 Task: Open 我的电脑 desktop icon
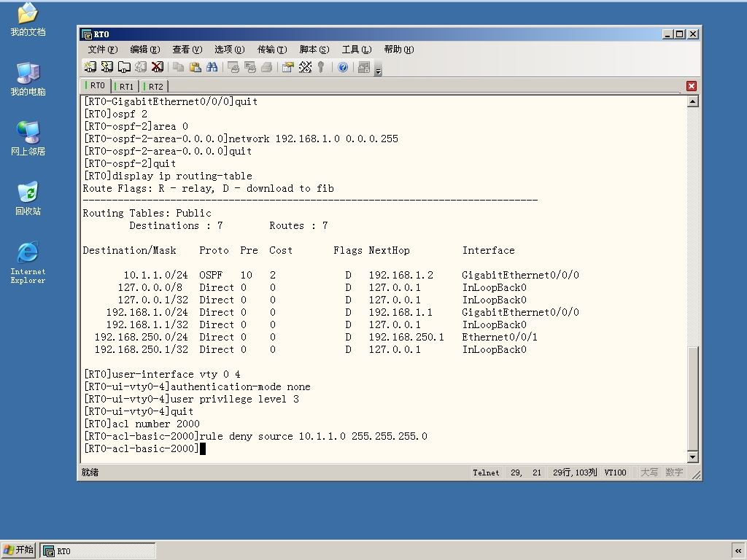(x=28, y=79)
